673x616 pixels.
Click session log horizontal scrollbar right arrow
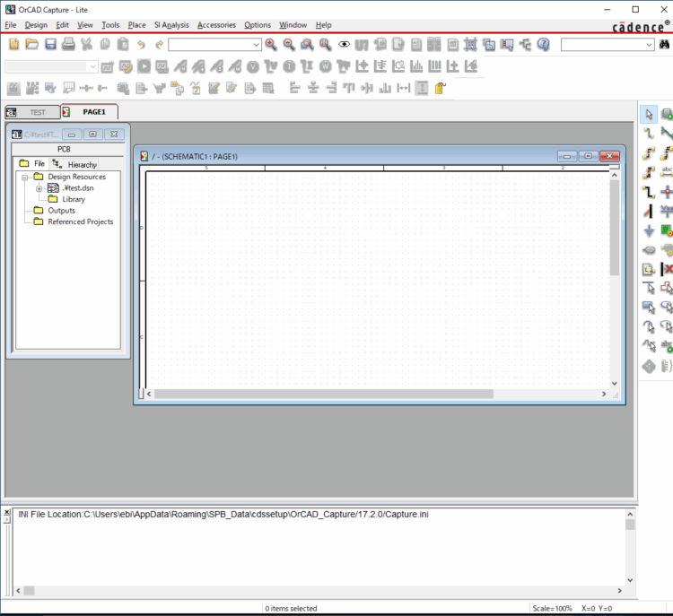(619, 591)
